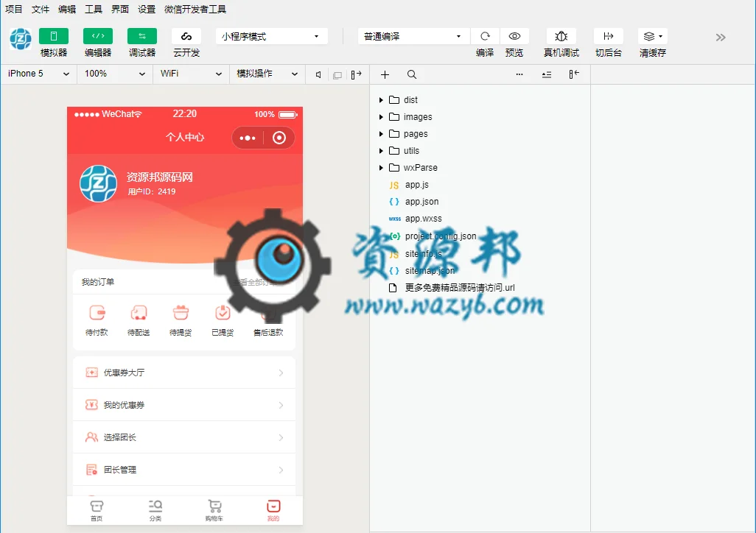Open the 设置 menu

point(147,9)
